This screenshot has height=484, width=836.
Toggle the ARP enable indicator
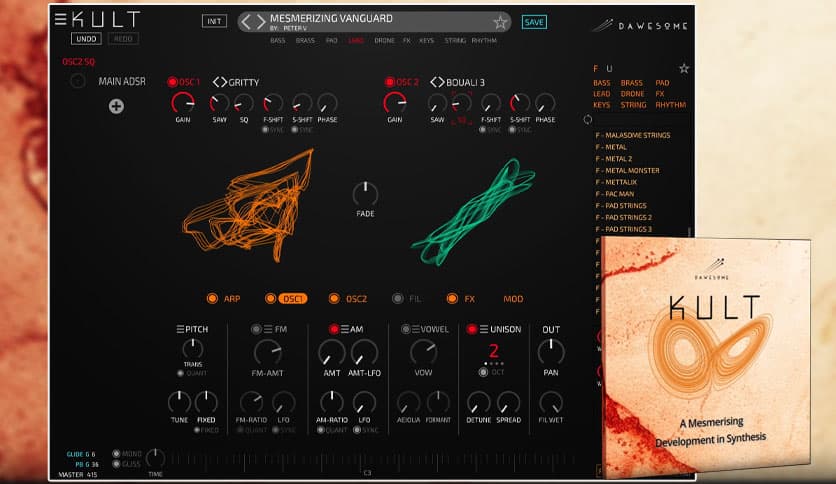pos(212,299)
